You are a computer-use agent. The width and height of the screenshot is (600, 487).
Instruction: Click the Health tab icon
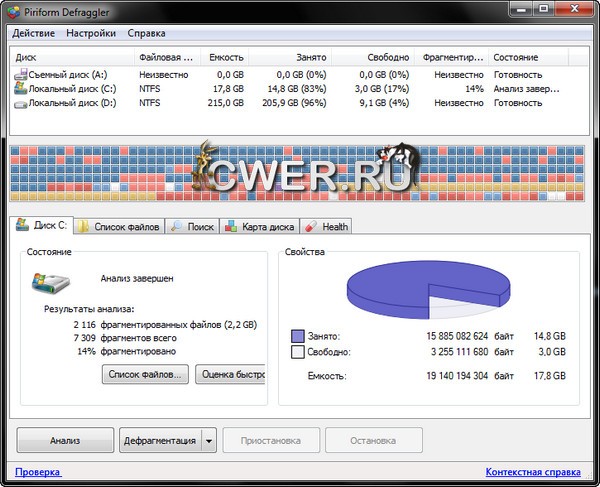pos(311,227)
